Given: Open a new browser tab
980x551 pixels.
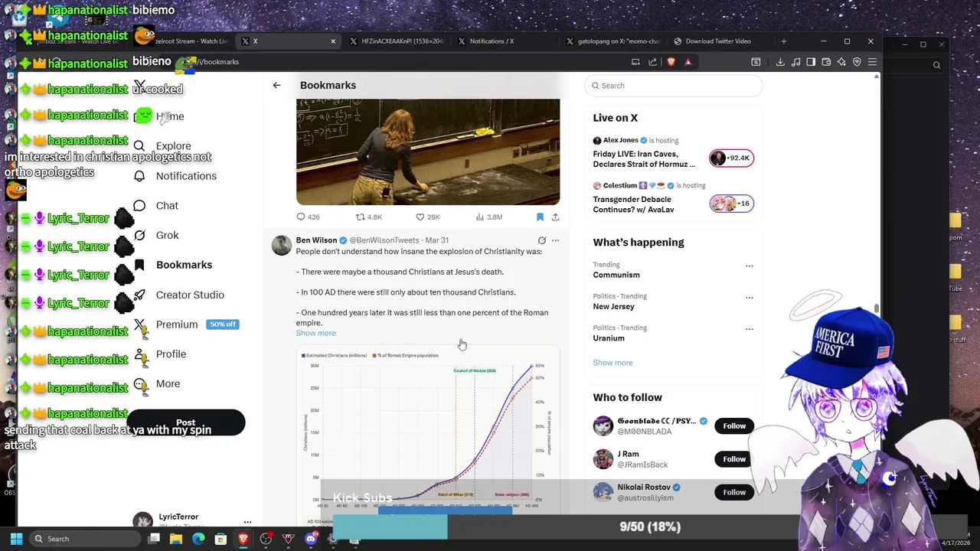Looking at the screenshot, I should [x=783, y=41].
